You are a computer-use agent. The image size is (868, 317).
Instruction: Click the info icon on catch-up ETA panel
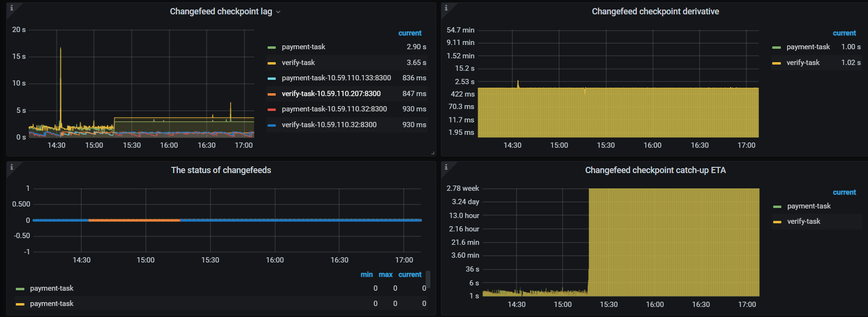tap(446, 167)
